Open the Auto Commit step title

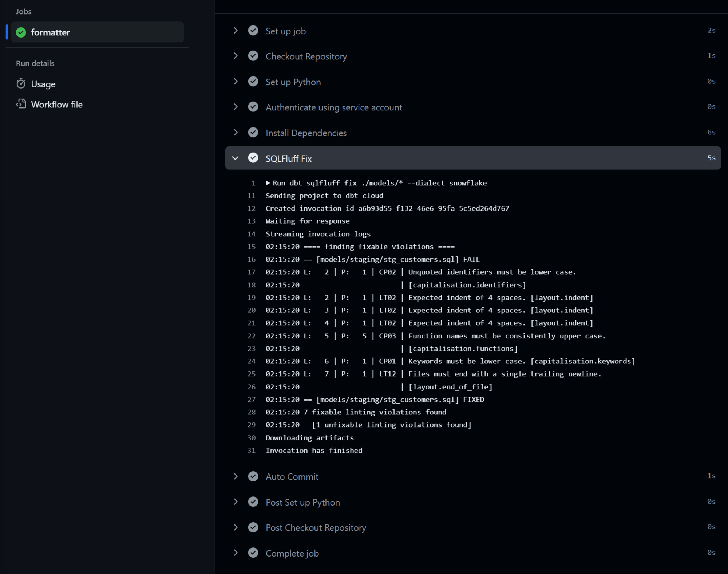click(x=292, y=477)
